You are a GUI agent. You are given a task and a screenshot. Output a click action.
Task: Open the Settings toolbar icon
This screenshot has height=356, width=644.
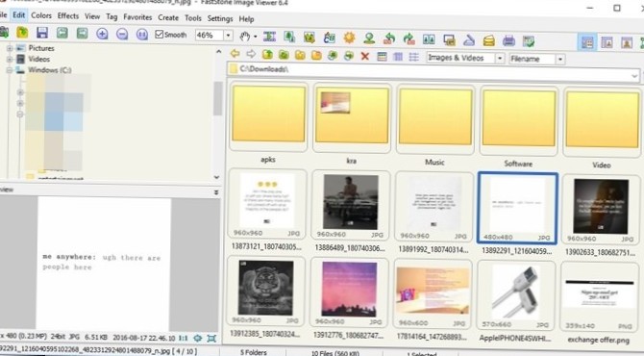(x=529, y=41)
